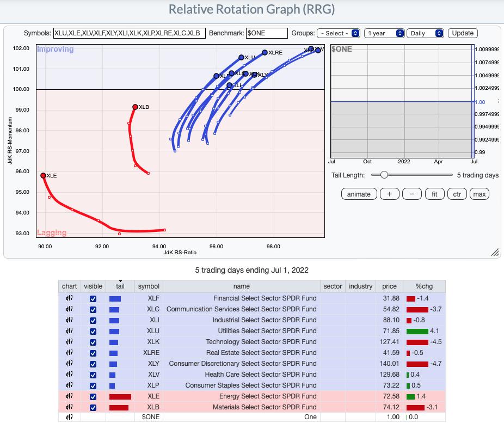504x423 pixels.
Task: Open the 1 year period dropdown
Action: tap(384, 33)
